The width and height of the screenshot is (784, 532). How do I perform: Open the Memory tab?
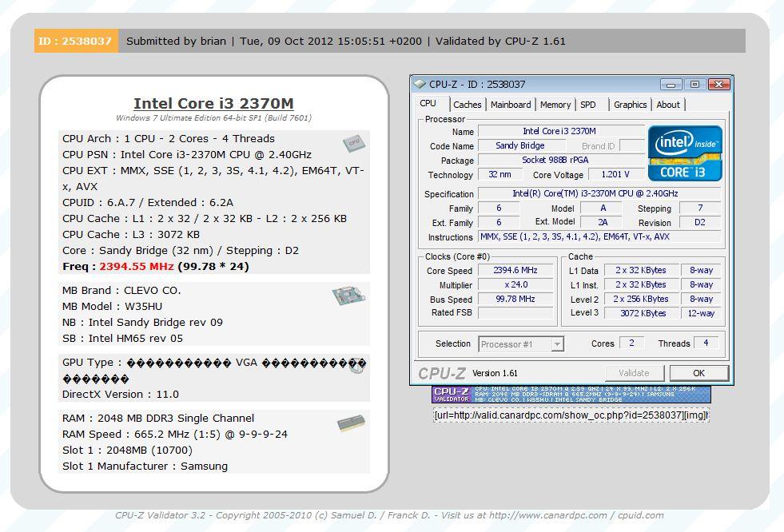(555, 105)
